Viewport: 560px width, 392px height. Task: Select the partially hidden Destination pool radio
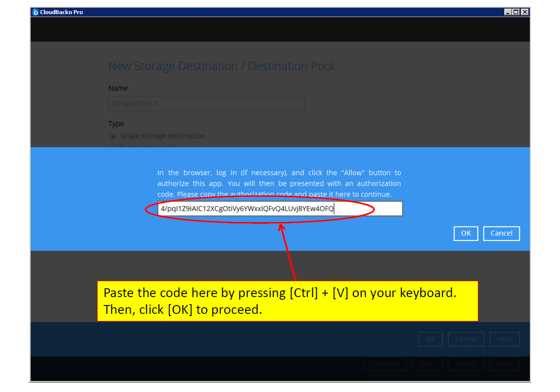(x=113, y=146)
